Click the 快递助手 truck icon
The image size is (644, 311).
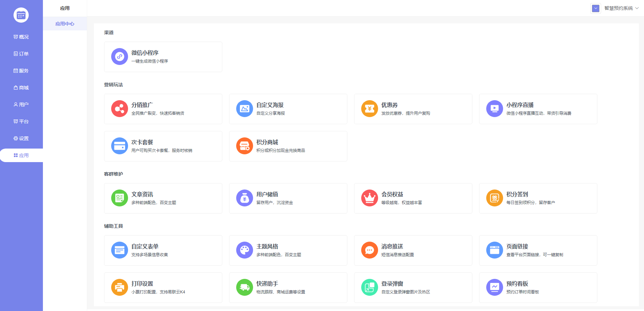coord(245,287)
